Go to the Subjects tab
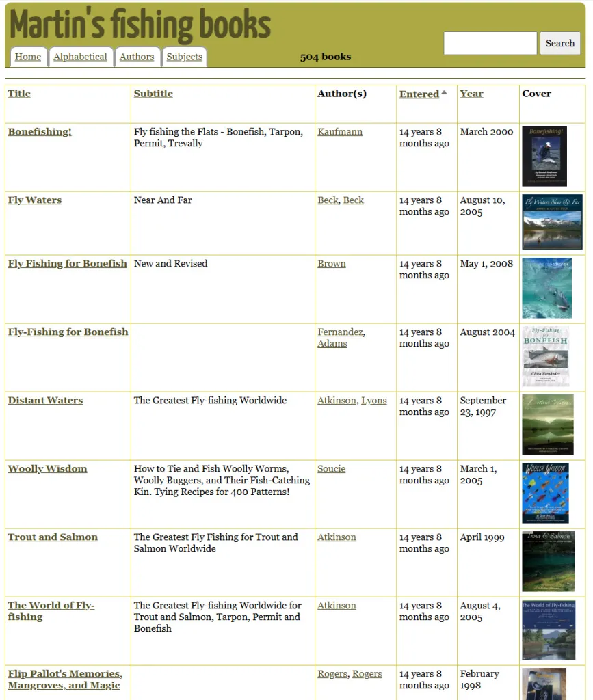593x700 pixels. (185, 57)
